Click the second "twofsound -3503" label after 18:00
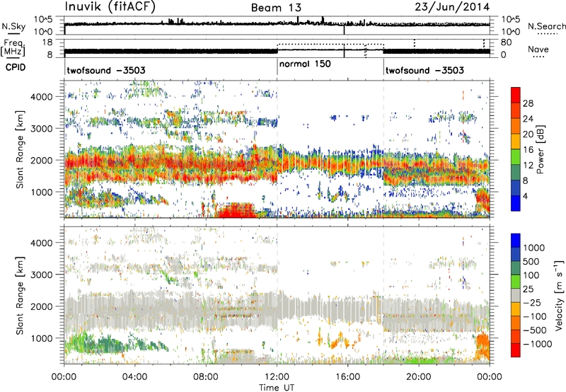 425,70
